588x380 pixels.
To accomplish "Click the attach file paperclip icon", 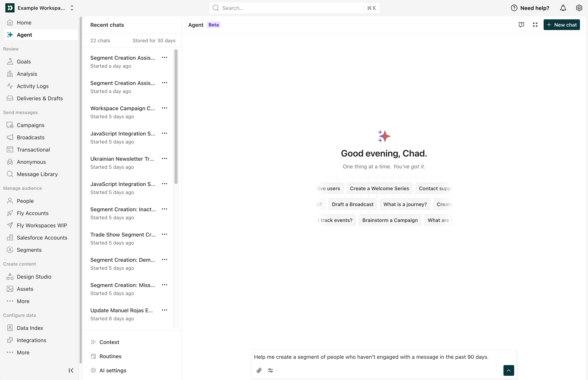I will tap(259, 370).
